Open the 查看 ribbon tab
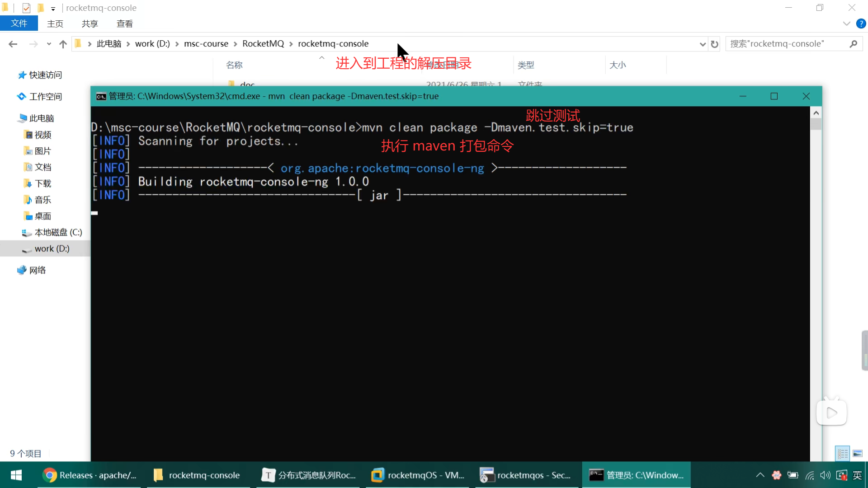 pos(124,23)
